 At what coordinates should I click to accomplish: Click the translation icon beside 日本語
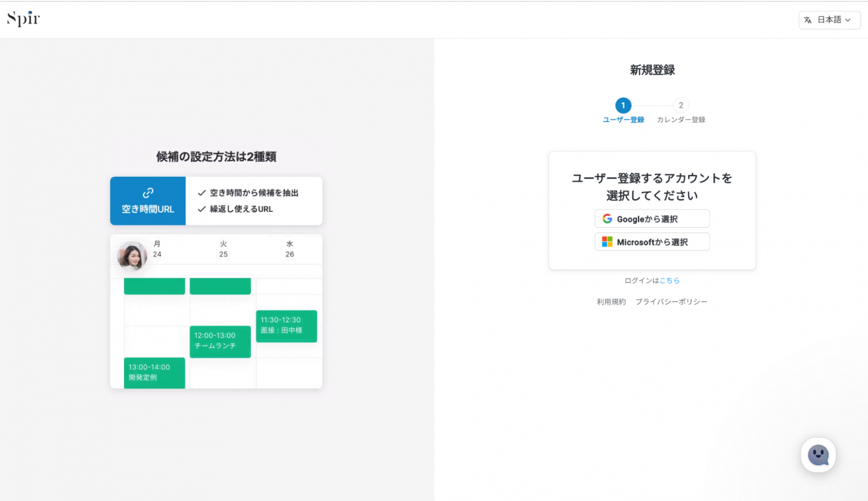[808, 20]
